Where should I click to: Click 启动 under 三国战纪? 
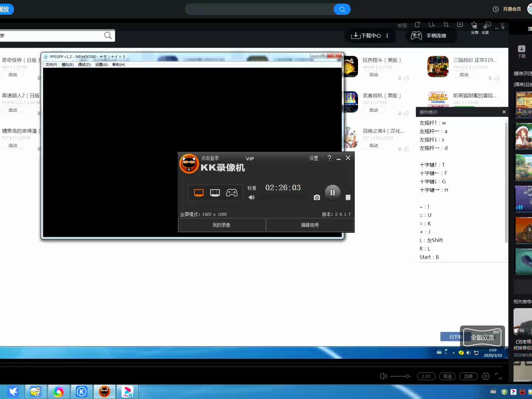(464, 75)
